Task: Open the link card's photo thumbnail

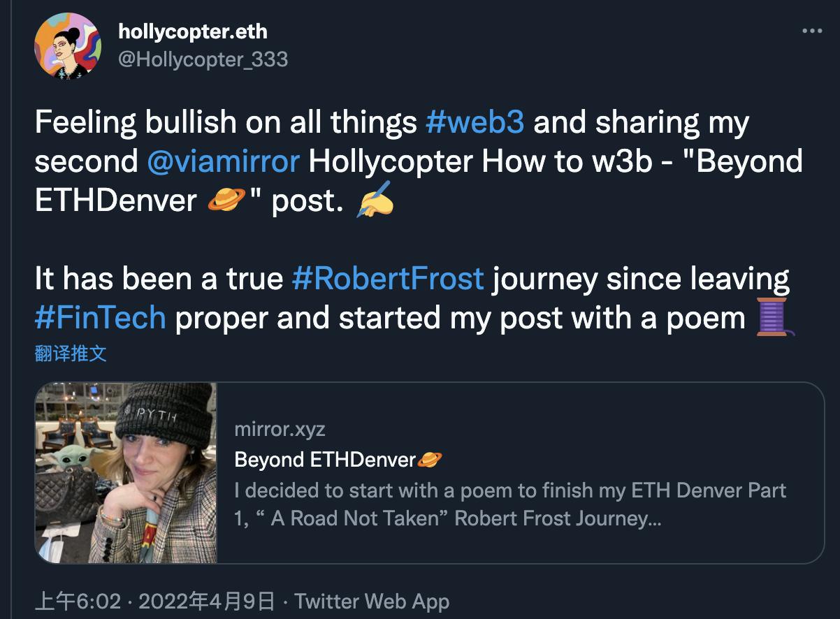Action: pyautogui.click(x=126, y=472)
